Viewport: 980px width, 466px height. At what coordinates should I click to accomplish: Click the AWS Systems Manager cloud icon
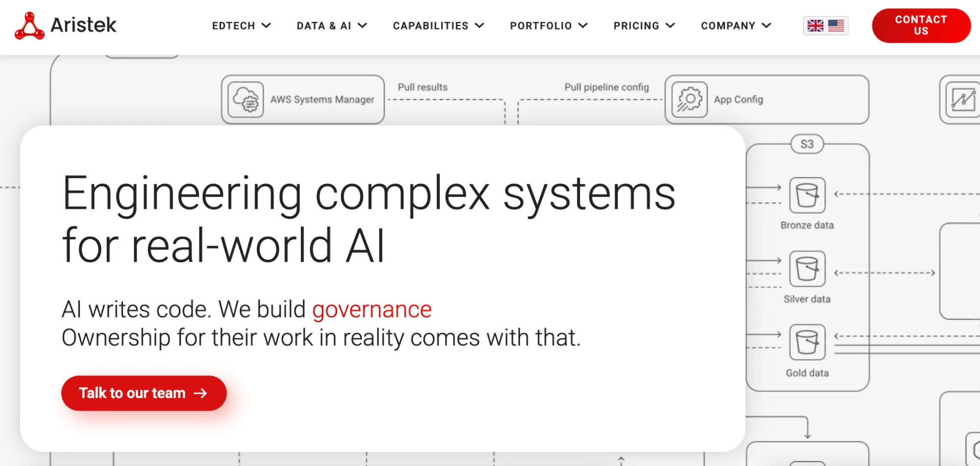[x=246, y=99]
